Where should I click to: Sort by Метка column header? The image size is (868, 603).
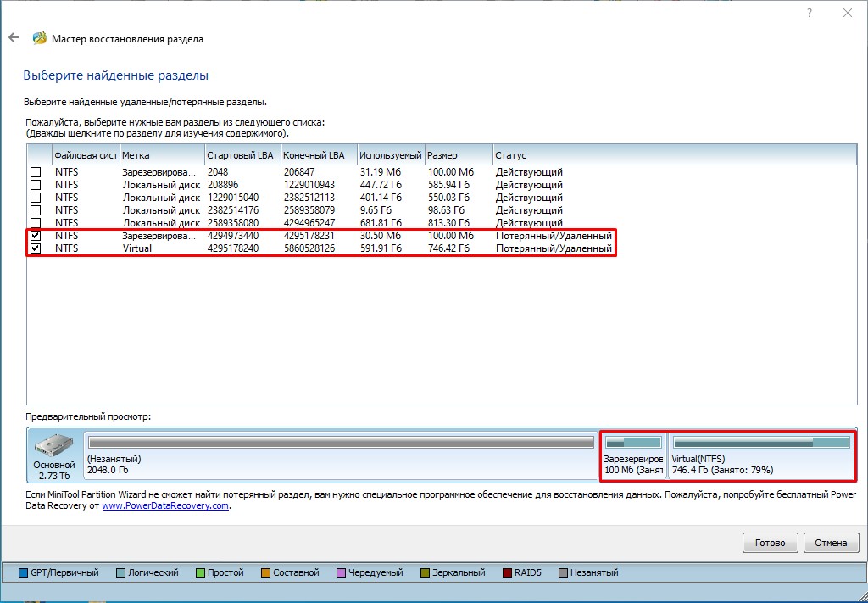(x=162, y=155)
